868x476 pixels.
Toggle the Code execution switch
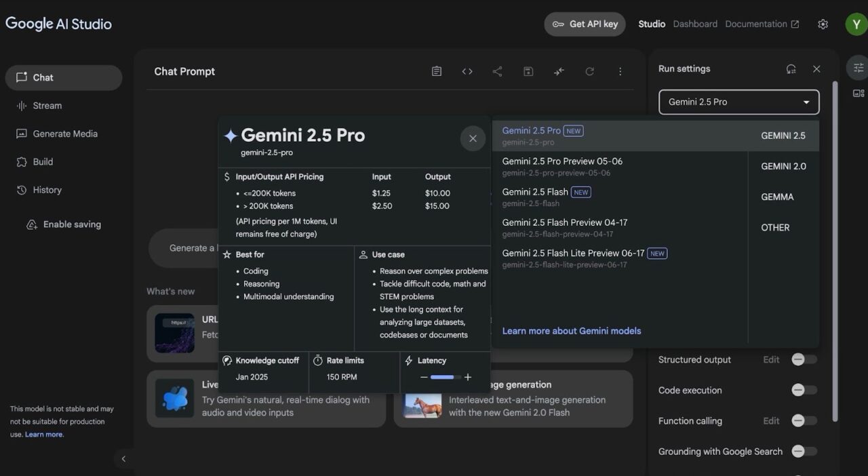coord(804,390)
